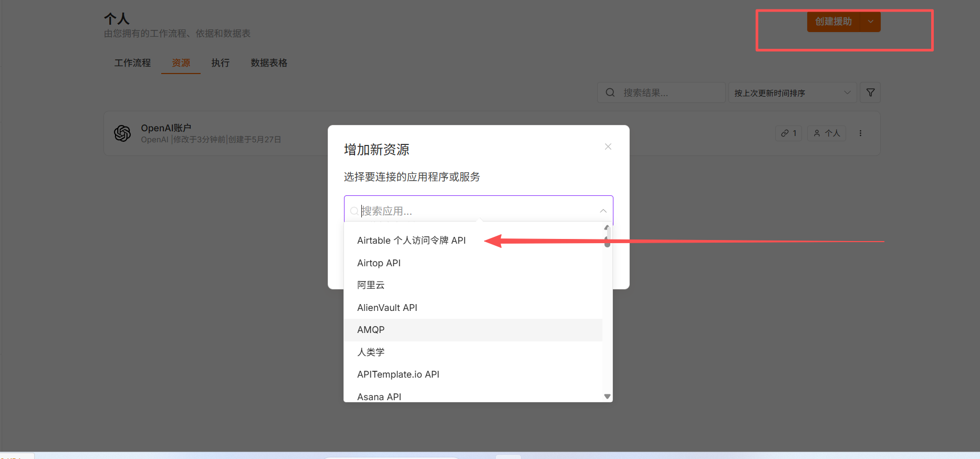Screen dimensions: 980x459
Task: Pick AlienVault API from dropdown list
Action: click(473, 308)
